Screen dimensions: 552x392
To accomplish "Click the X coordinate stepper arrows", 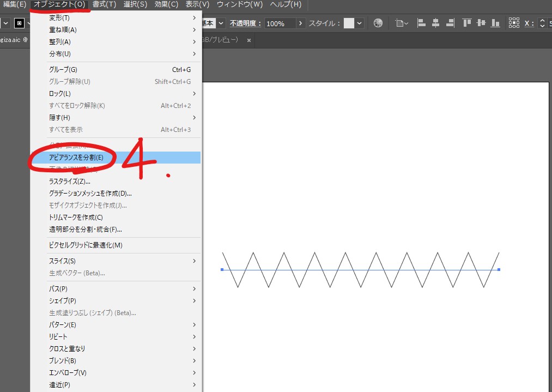I will coord(542,23).
